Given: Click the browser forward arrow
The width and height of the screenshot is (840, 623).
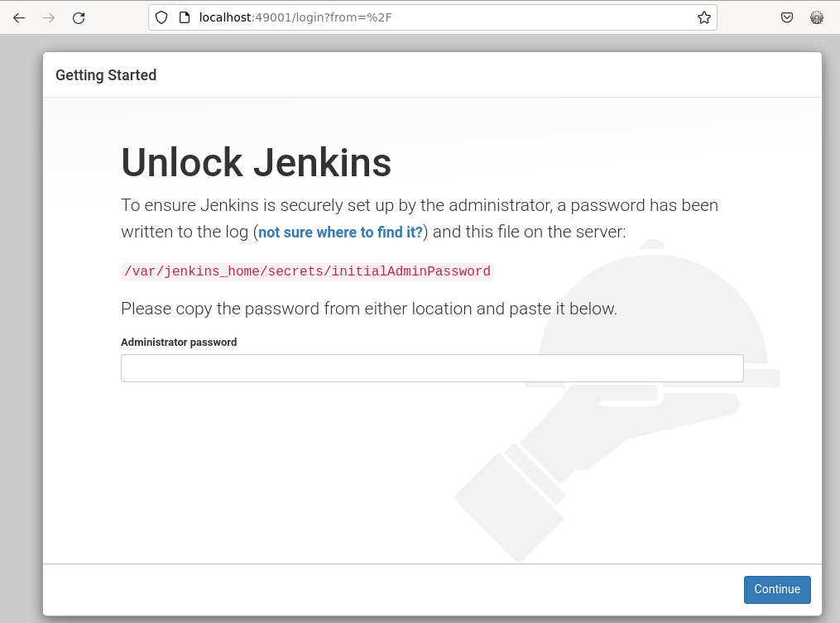Looking at the screenshot, I should point(49,17).
